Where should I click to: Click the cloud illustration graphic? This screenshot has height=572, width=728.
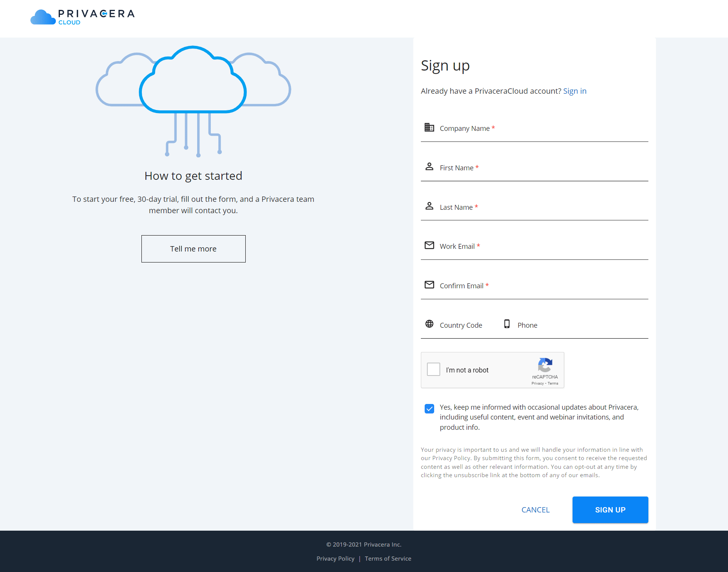click(x=193, y=101)
